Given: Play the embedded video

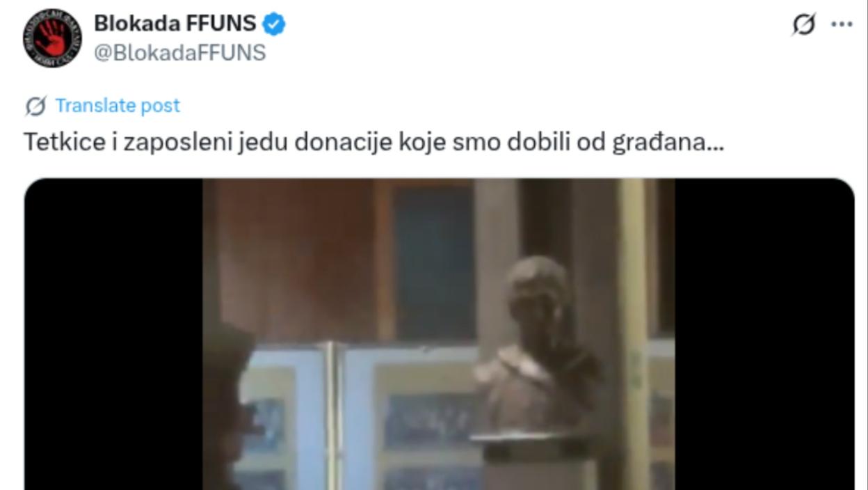Looking at the screenshot, I should [x=439, y=334].
